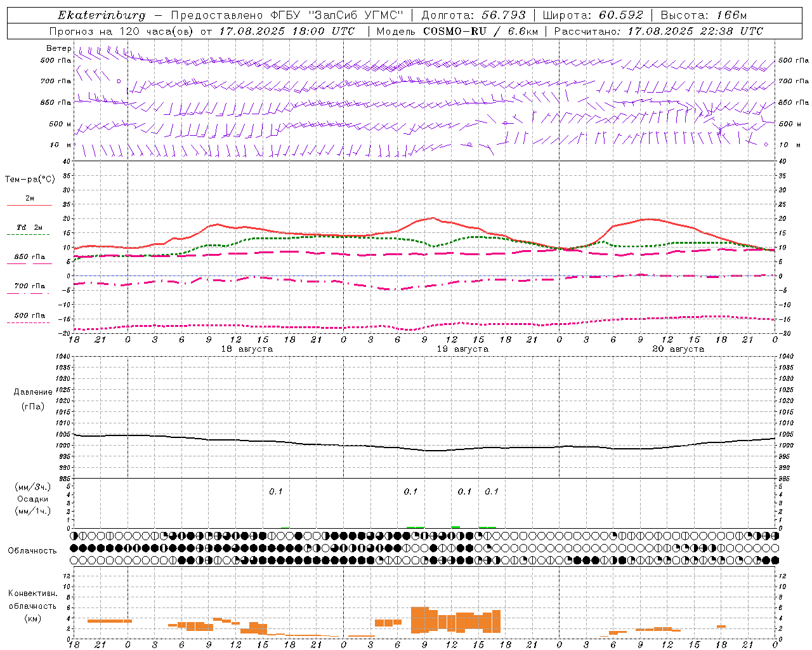
Task: Select the "20 августа" date label
Action: tap(678, 349)
